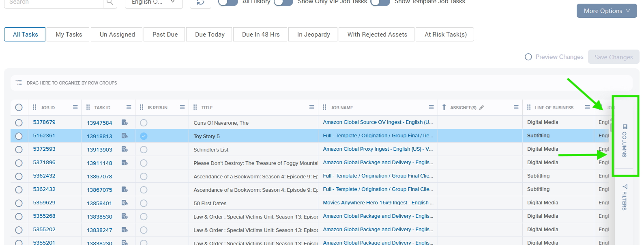The image size is (644, 245).
Task: Expand the FILTERS side panel
Action: point(625,197)
